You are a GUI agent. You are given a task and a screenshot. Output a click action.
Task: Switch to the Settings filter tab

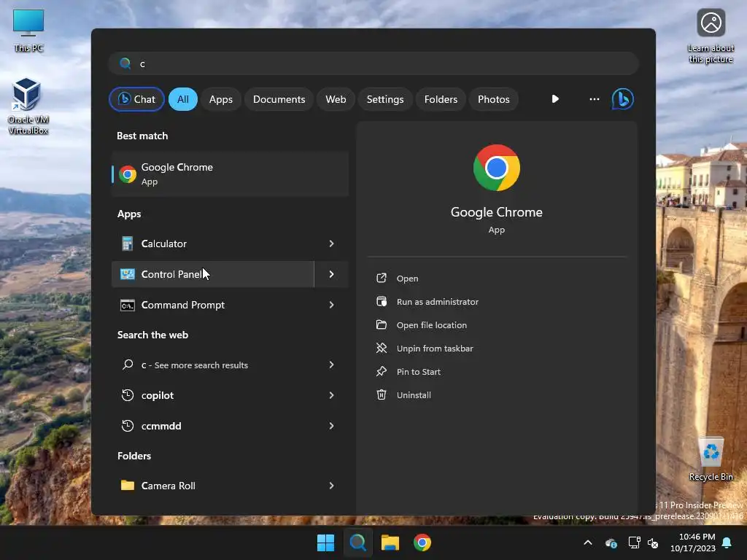coord(385,99)
